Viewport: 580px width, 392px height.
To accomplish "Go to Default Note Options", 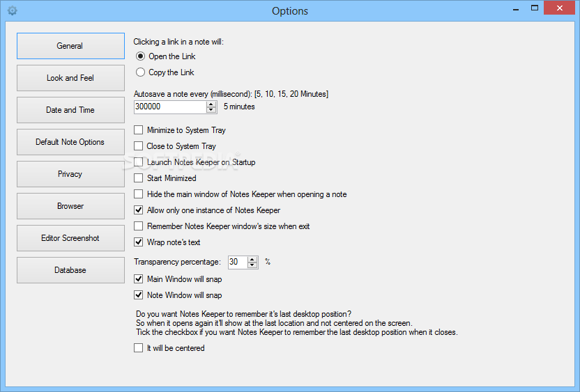I will coord(70,142).
